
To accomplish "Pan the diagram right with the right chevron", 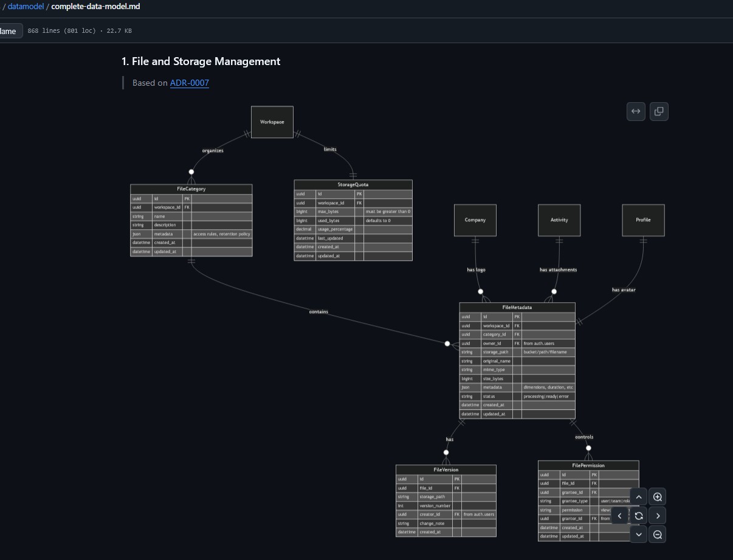I will point(658,516).
